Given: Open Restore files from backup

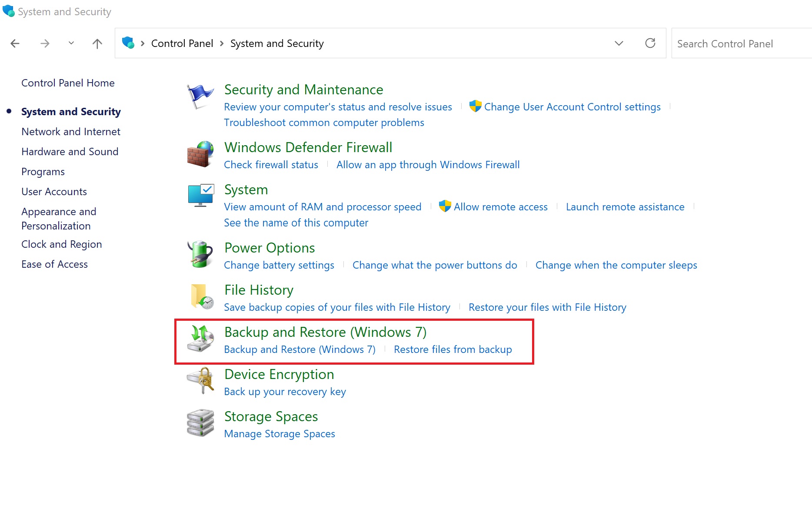Looking at the screenshot, I should coord(453,349).
